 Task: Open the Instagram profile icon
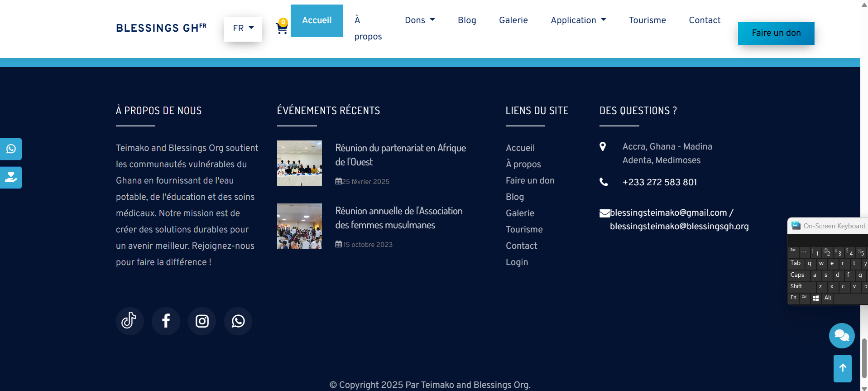coord(202,321)
